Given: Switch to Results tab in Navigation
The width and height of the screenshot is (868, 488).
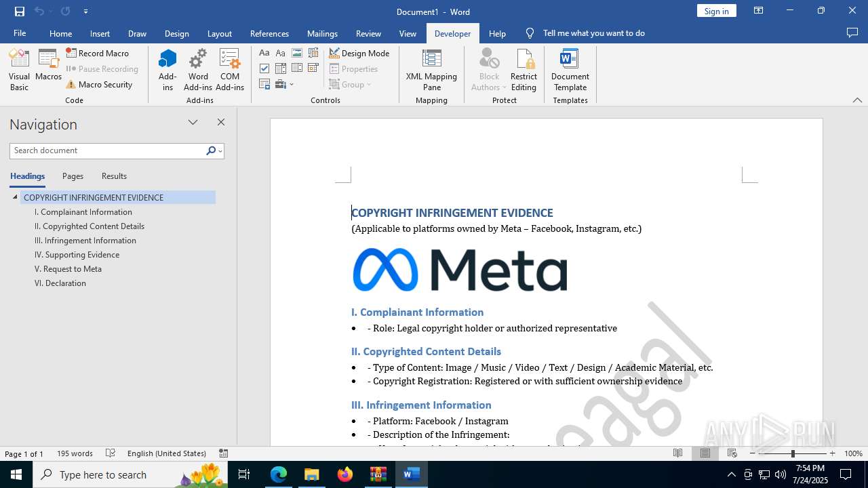Looking at the screenshot, I should click(114, 176).
